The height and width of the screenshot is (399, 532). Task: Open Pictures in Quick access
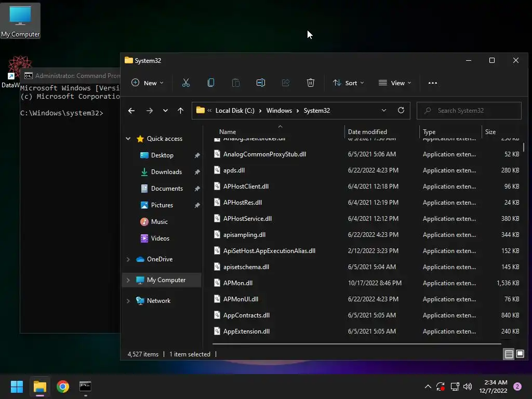(162, 205)
